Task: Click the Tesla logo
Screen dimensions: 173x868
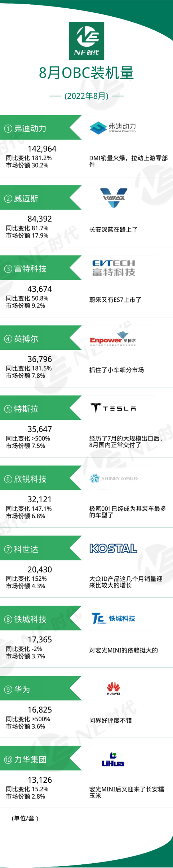Action: 113,408
